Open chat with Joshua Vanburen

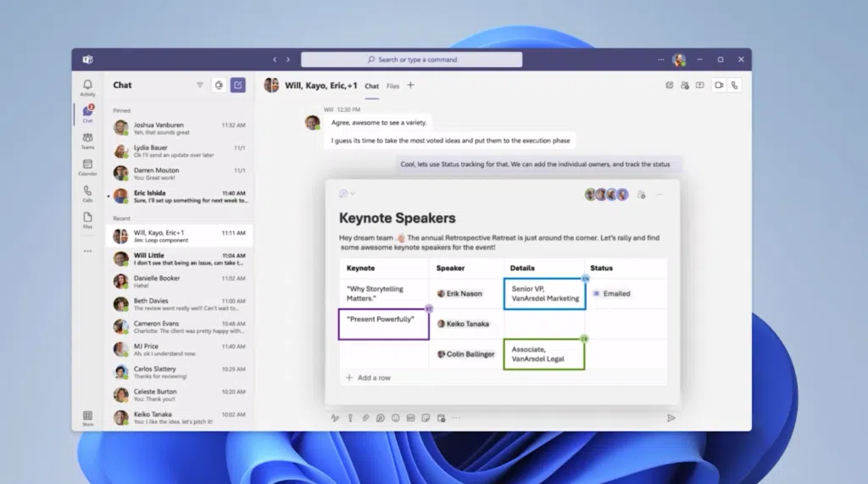[x=180, y=129]
